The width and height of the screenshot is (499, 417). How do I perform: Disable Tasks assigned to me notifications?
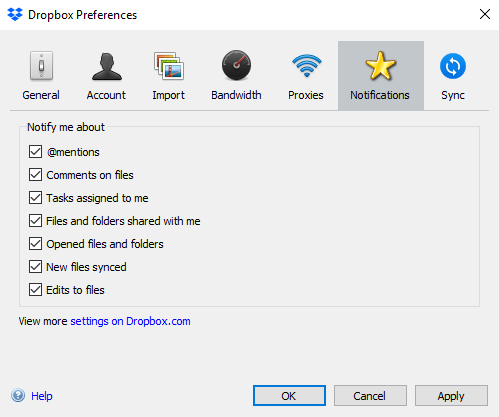[x=35, y=198]
